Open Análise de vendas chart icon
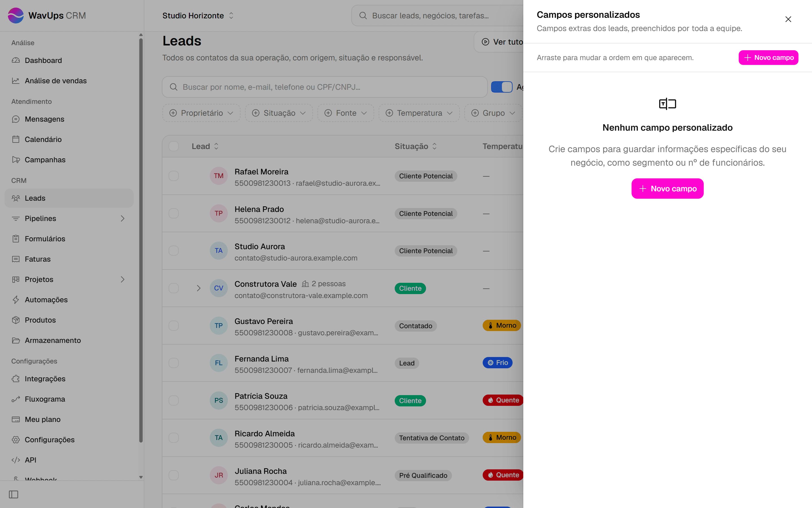Viewport: 812px width, 508px height. coord(16,81)
